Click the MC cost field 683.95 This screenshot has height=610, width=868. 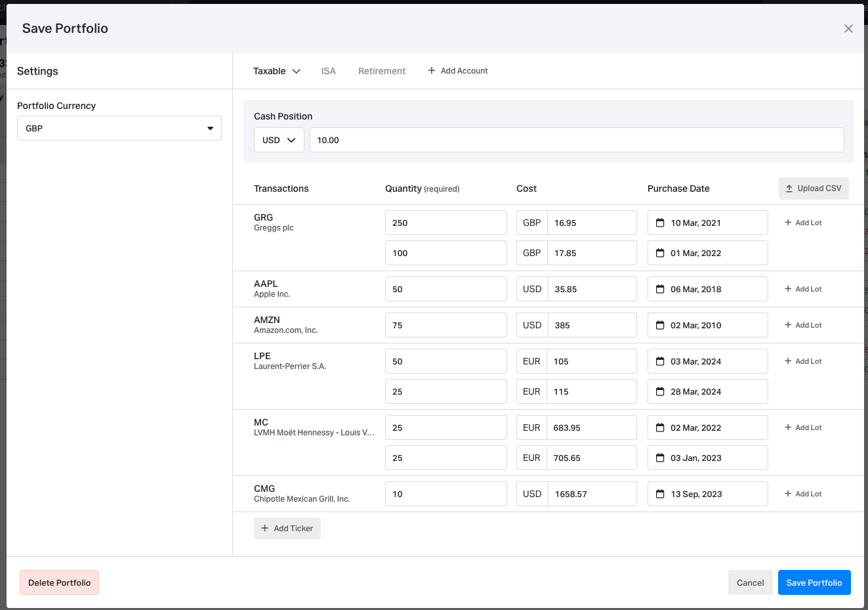pyautogui.click(x=592, y=427)
